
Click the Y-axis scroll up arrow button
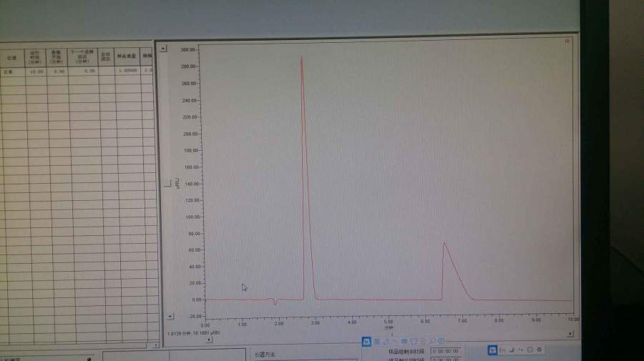tap(163, 49)
